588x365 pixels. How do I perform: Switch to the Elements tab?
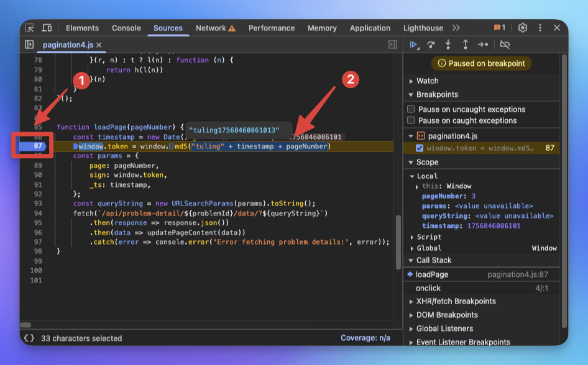click(x=82, y=28)
